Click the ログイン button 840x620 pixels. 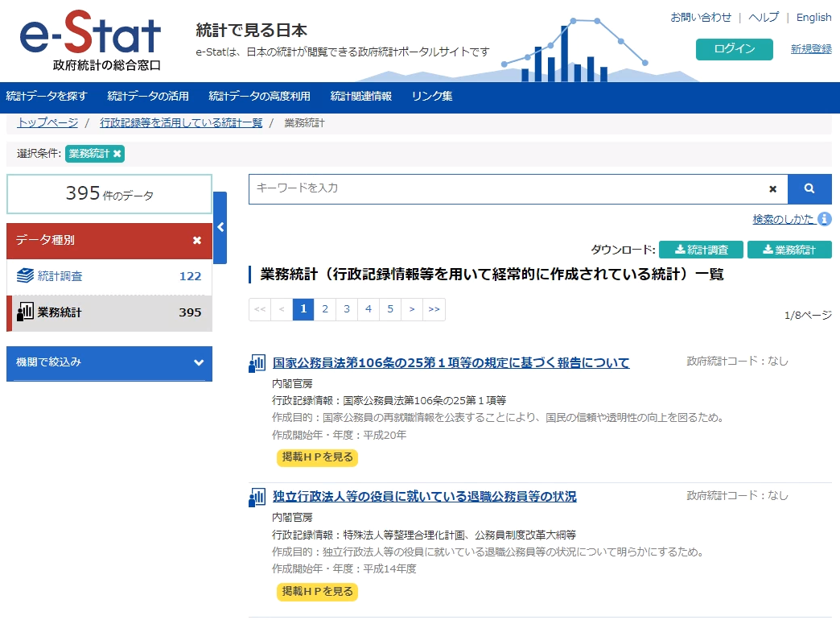coord(735,49)
